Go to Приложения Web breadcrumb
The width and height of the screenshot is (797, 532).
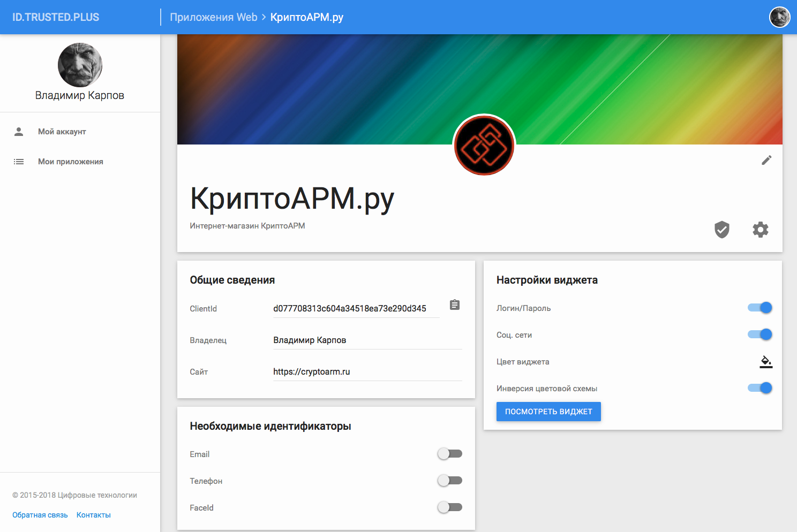214,17
